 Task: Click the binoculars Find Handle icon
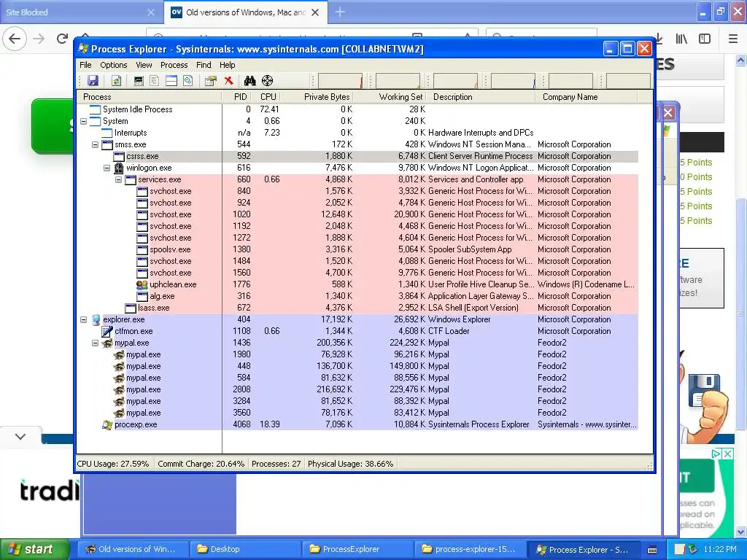coord(250,81)
